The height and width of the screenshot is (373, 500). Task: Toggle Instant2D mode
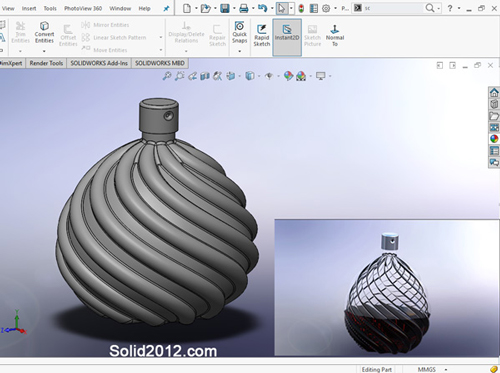(287, 37)
